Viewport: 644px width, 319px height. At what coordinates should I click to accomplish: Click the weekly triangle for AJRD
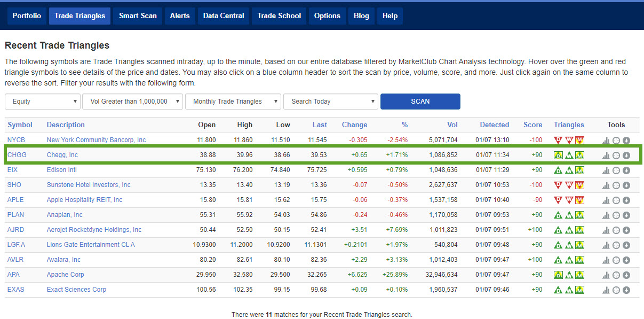(x=569, y=230)
